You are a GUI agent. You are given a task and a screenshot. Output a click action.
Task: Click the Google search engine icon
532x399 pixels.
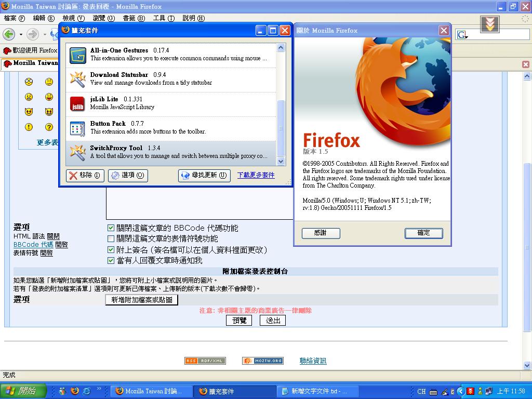[462, 35]
